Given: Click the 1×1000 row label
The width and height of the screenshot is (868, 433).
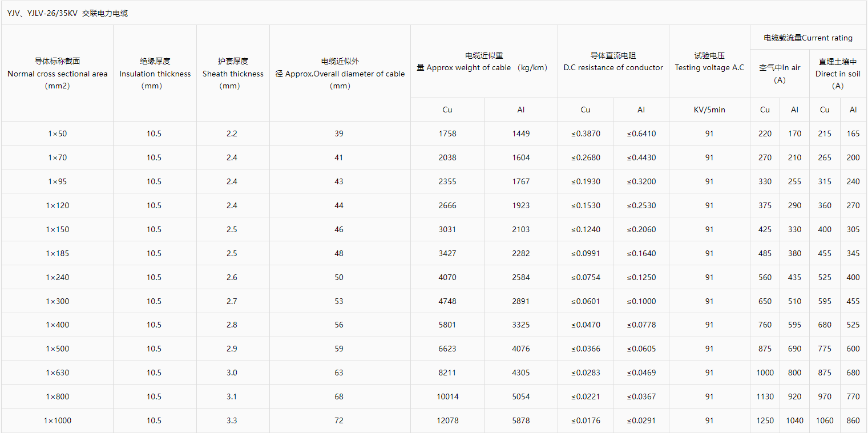Looking at the screenshot, I should [x=57, y=420].
